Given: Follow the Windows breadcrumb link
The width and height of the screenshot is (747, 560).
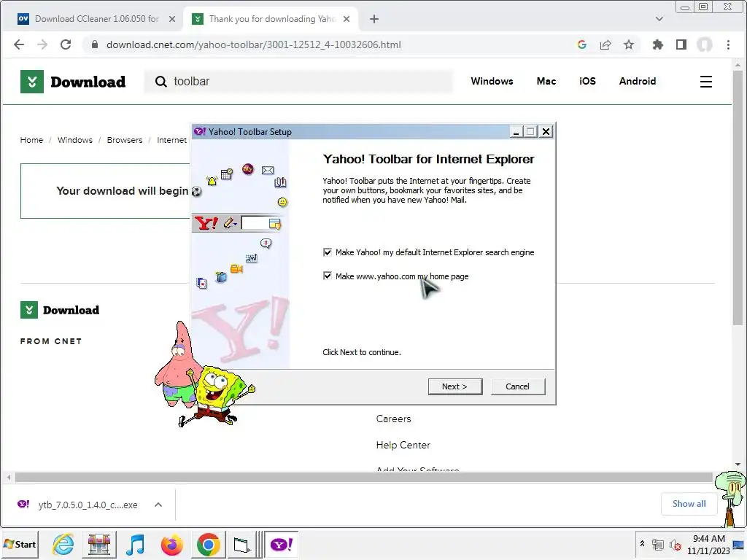Looking at the screenshot, I should [x=75, y=140].
